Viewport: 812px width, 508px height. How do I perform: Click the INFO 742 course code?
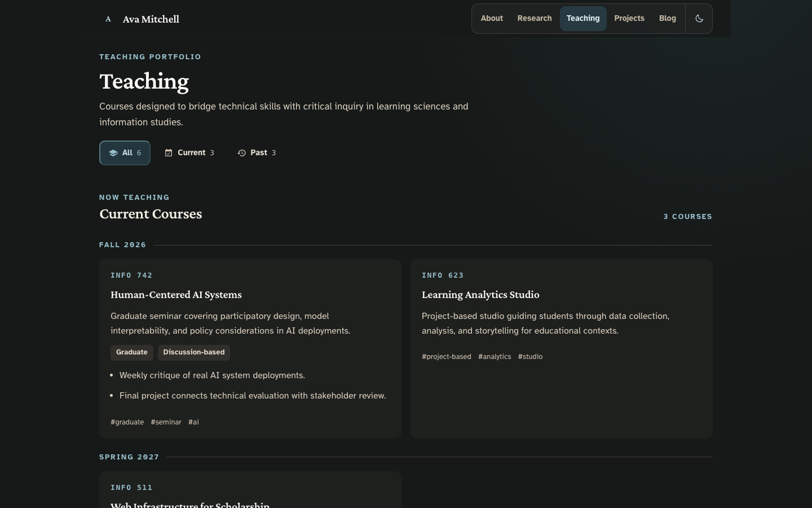131,275
